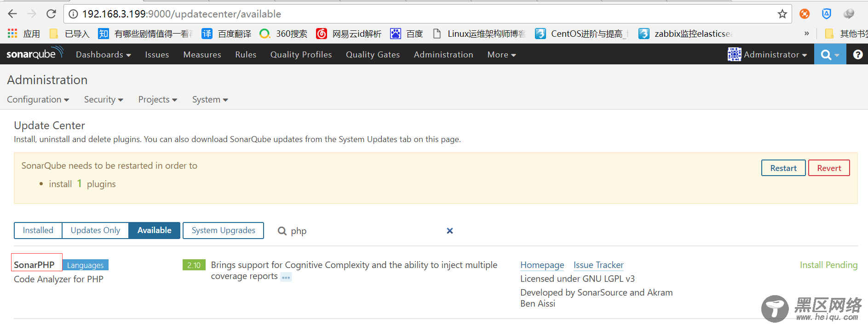868x325 pixels.
Task: Click the Revert button
Action: [x=829, y=168]
